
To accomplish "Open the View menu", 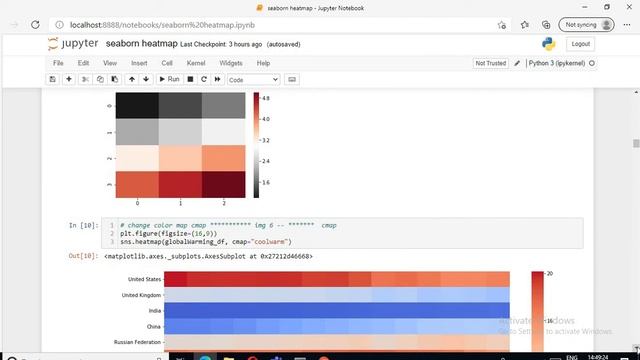I will pos(110,63).
